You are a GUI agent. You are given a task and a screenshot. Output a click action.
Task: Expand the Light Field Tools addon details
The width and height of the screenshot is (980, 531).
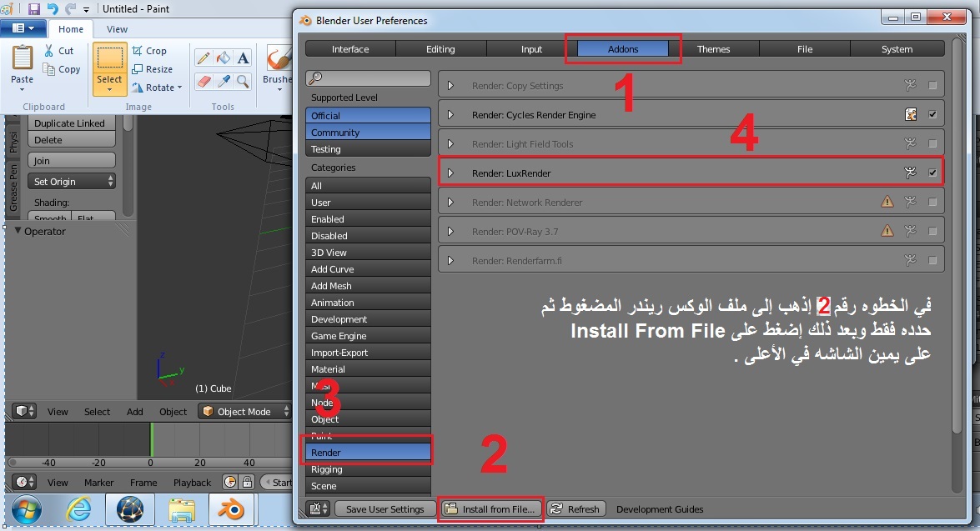450,143
